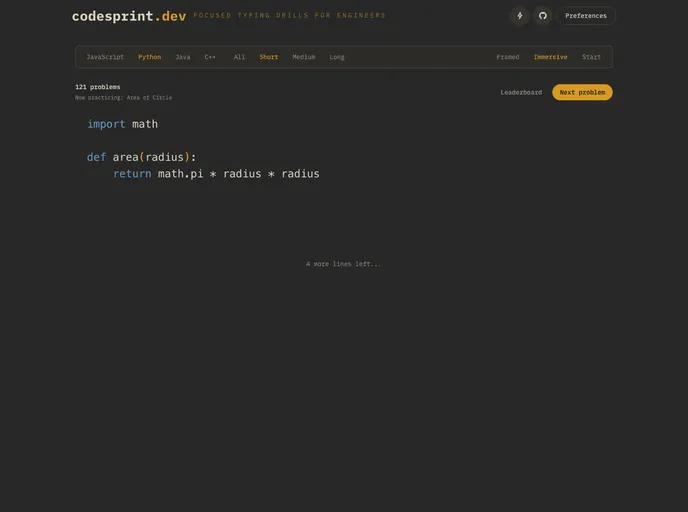This screenshot has width=688, height=512.
Task: Select the Java language filter
Action: click(183, 57)
